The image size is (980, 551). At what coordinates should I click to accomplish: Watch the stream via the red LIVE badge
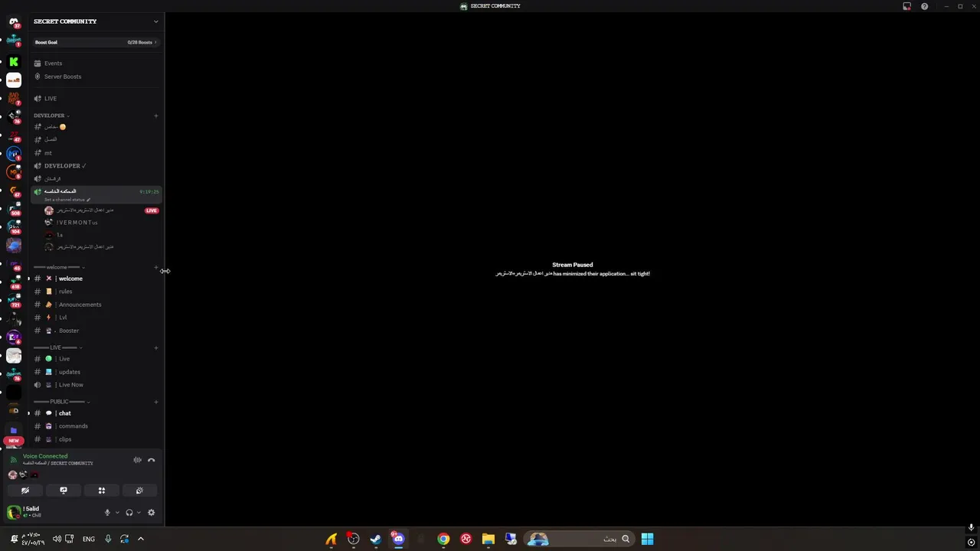(152, 210)
